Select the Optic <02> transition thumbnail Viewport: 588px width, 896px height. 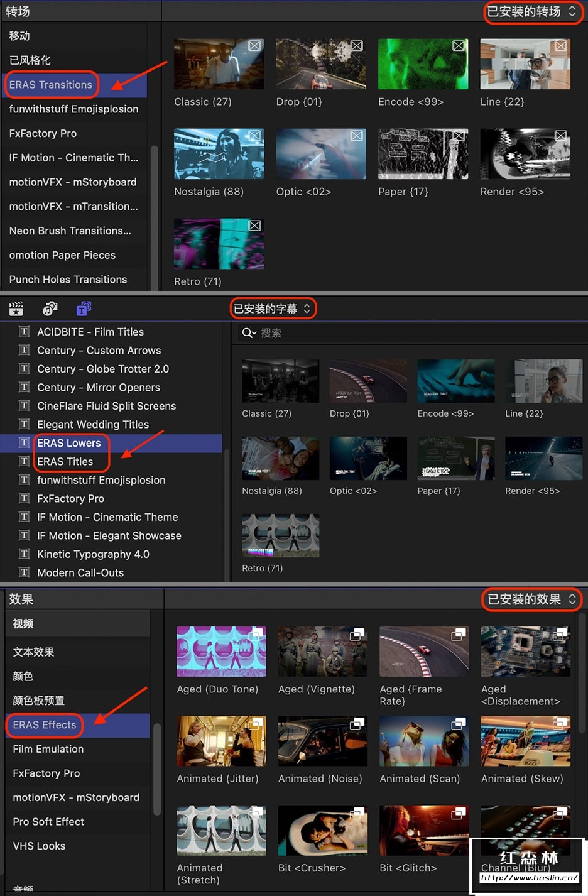pos(321,154)
